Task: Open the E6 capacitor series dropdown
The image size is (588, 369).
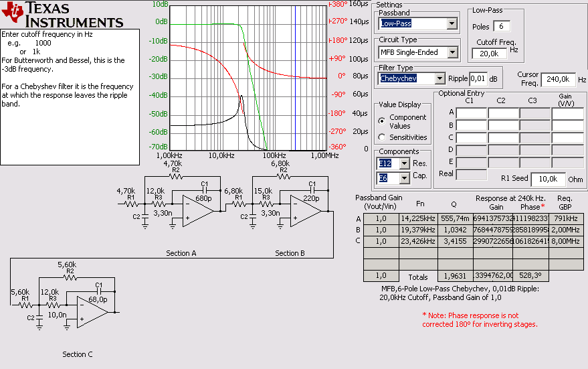Action: tap(393, 178)
